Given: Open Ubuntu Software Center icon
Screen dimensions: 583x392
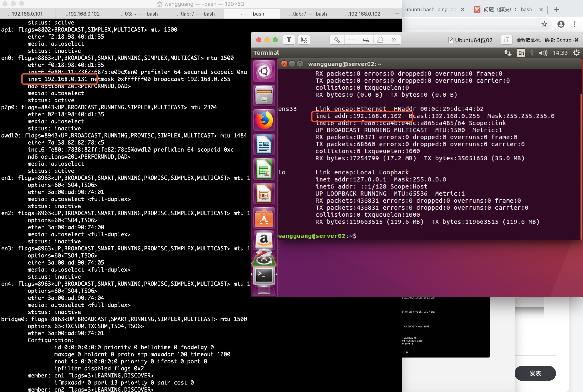Looking at the screenshot, I should [x=264, y=218].
